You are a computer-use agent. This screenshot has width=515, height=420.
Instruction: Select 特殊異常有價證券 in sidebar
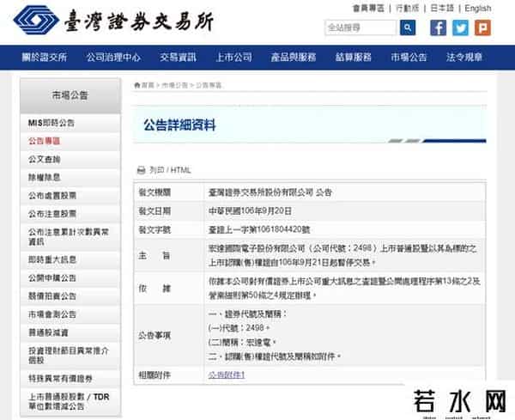pos(70,379)
